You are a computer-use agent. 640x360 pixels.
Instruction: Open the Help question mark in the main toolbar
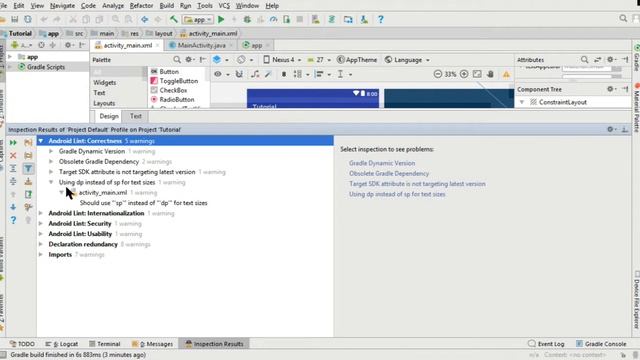point(380,19)
